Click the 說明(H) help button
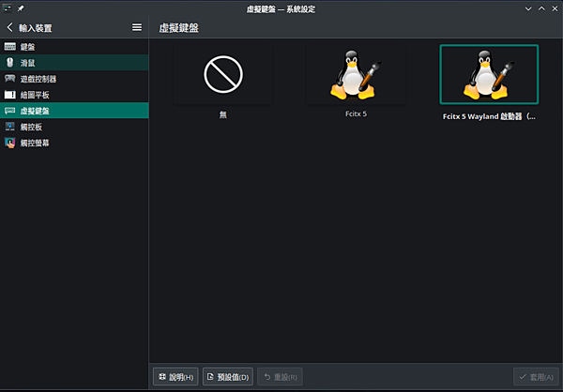 [x=175, y=377]
